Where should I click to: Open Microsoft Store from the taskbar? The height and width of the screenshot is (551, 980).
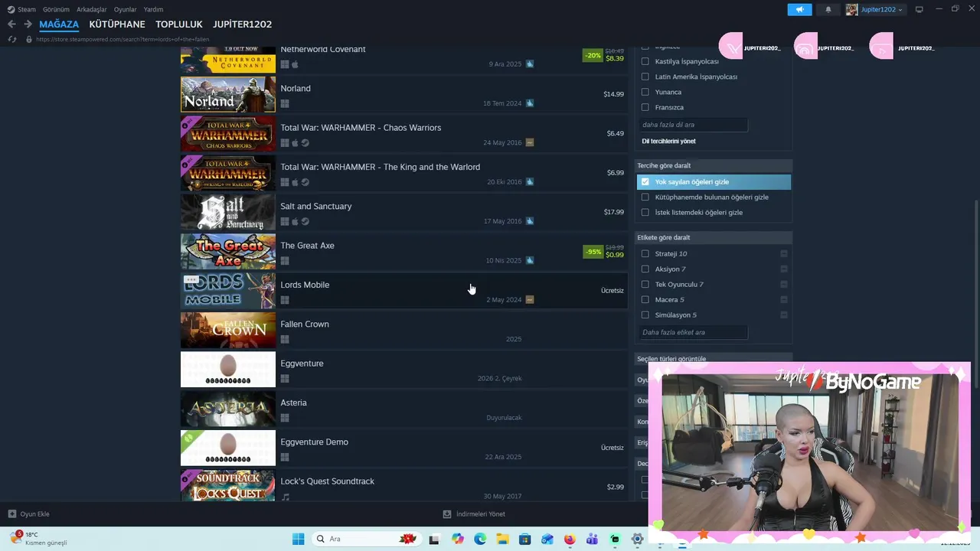524,539
